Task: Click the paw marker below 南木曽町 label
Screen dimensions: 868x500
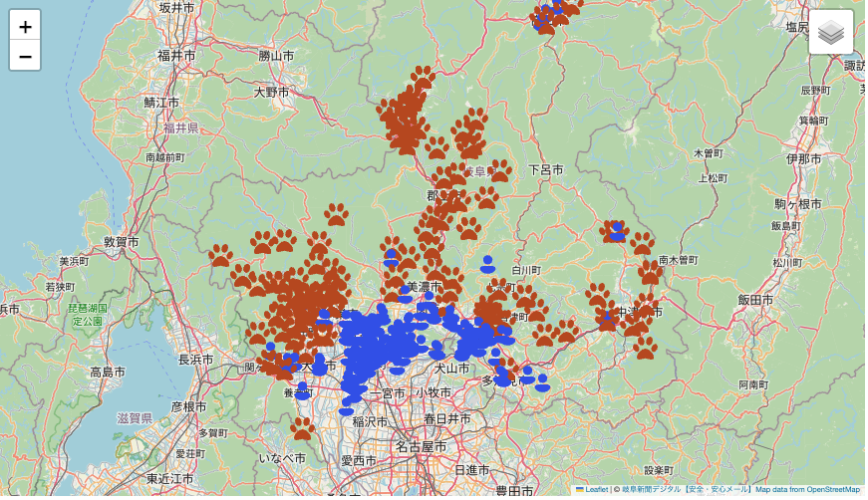Action: click(x=650, y=272)
